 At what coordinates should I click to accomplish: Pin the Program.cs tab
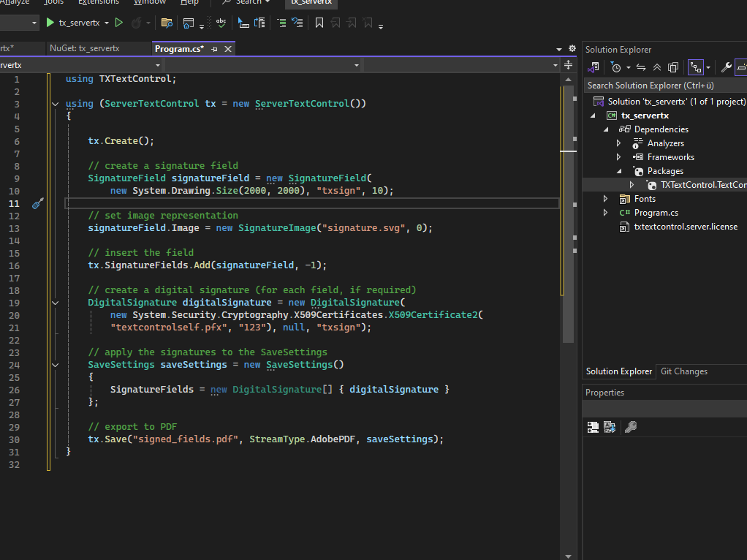(214, 49)
